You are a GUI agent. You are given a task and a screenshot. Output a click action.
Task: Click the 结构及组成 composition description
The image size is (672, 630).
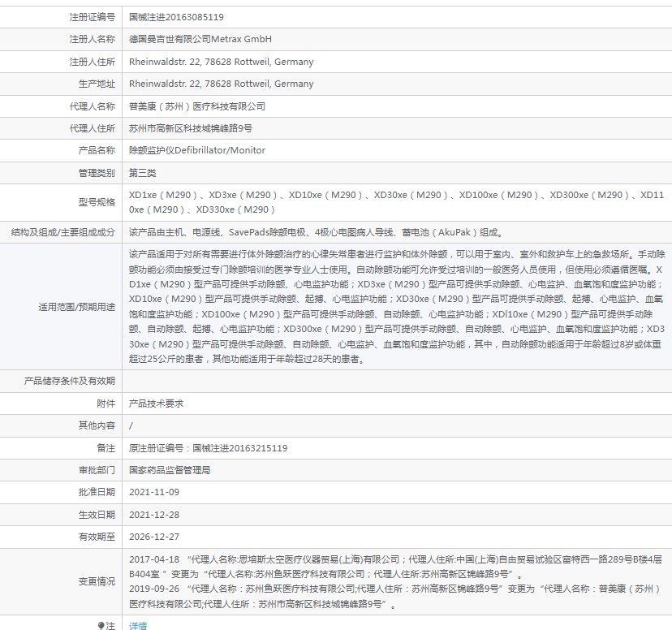pyautogui.click(x=317, y=232)
